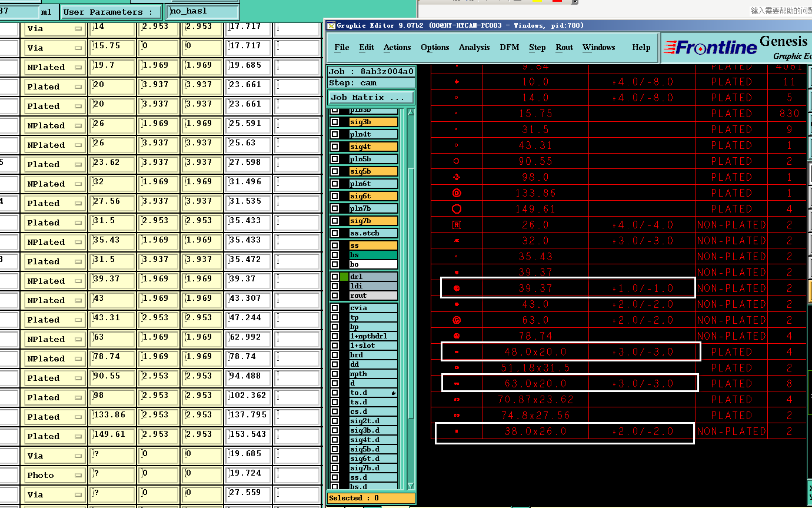The height and width of the screenshot is (508, 812).
Task: Click the drill symbol in the 26.0 row
Action: point(456,225)
